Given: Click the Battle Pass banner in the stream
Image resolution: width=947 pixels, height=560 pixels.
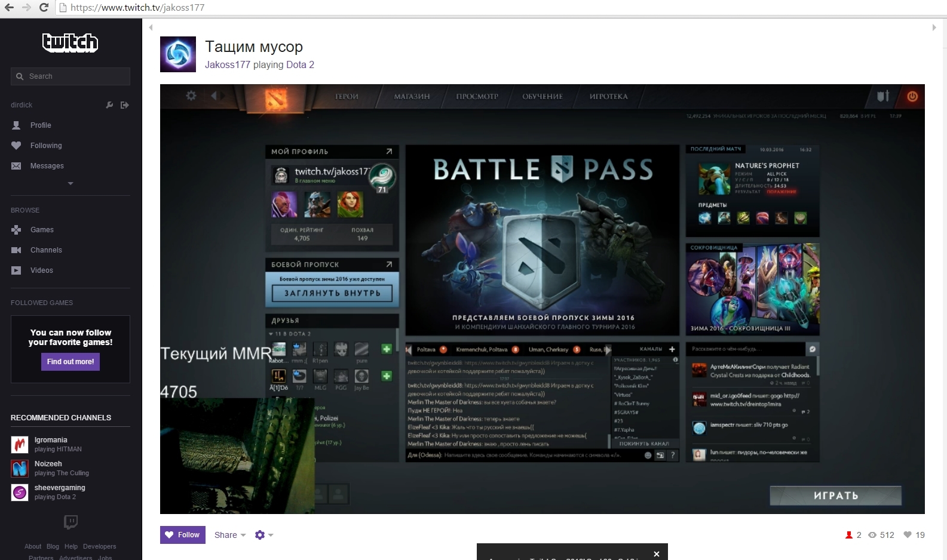Looking at the screenshot, I should pos(543,240).
